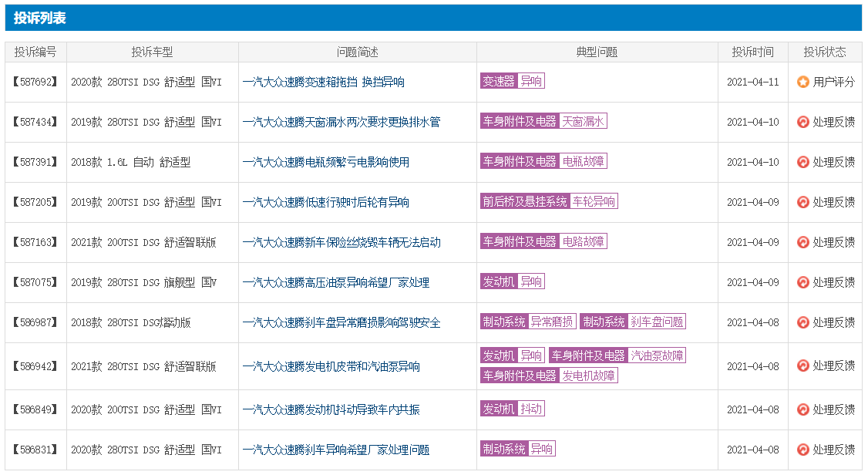Select complaint number 【586987】
Screen dimensions: 868x475
point(35,322)
